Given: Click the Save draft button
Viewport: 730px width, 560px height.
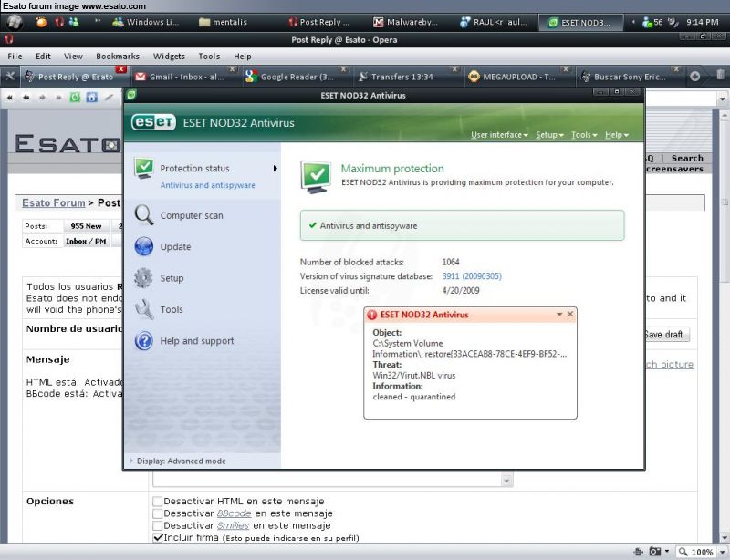Looking at the screenshot, I should click(666, 334).
